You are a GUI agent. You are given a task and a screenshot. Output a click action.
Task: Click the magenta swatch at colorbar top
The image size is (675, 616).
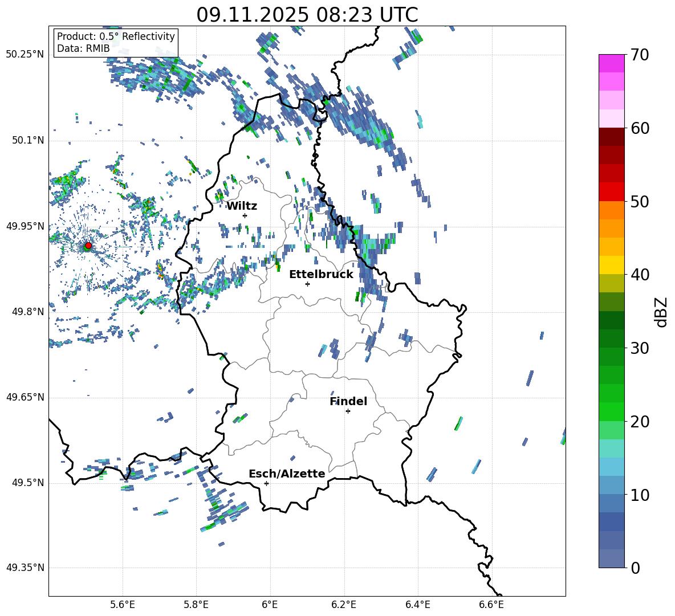click(612, 63)
